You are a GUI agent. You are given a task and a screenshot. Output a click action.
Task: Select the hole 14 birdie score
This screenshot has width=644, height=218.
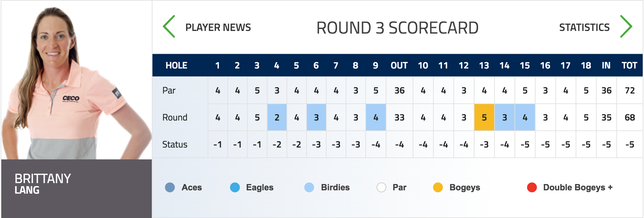505,117
